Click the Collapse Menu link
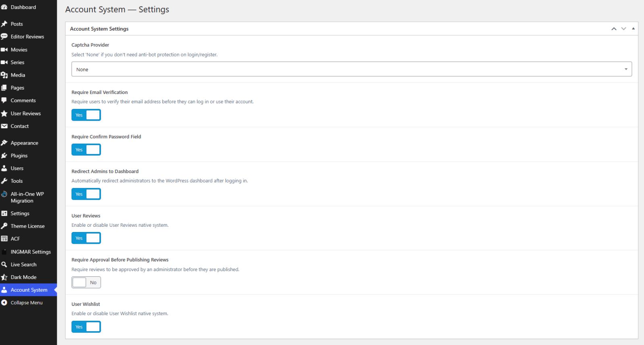Screen dimensions: 644x345 tap(26, 303)
